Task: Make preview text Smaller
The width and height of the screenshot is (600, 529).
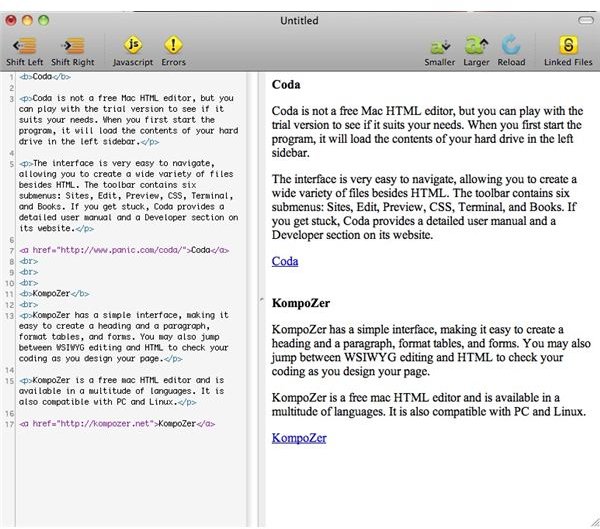Action: point(440,46)
